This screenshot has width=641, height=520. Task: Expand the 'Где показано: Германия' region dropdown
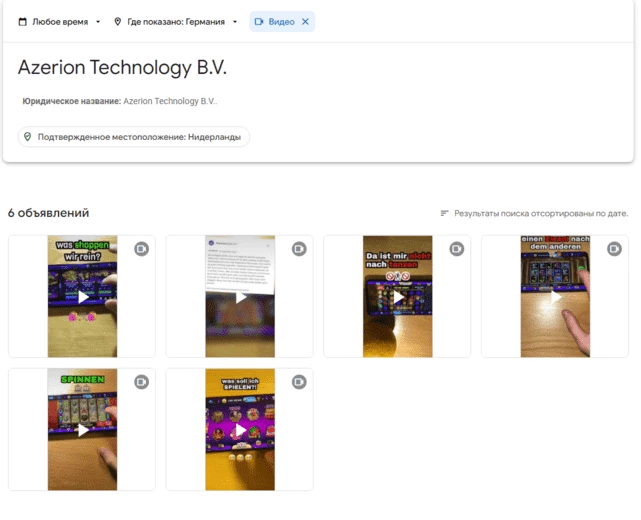click(176, 22)
